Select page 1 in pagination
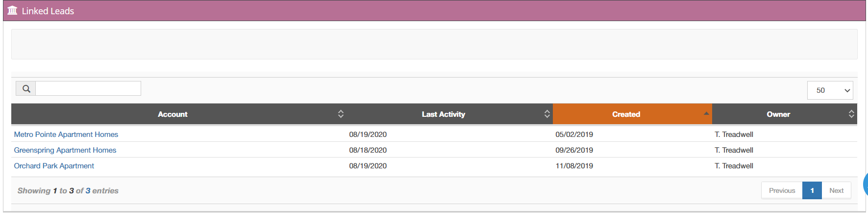This screenshot has height=213, width=868. pyautogui.click(x=812, y=190)
